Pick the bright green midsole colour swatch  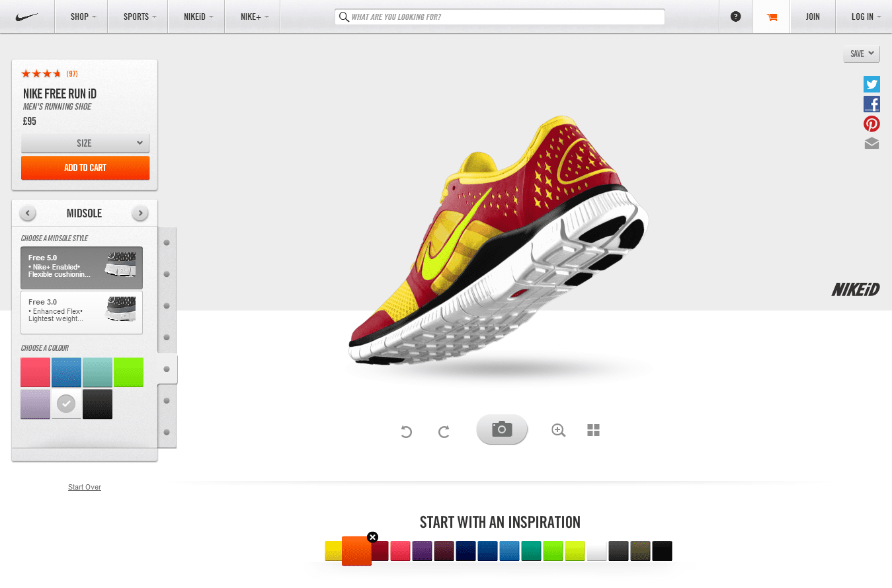click(128, 372)
